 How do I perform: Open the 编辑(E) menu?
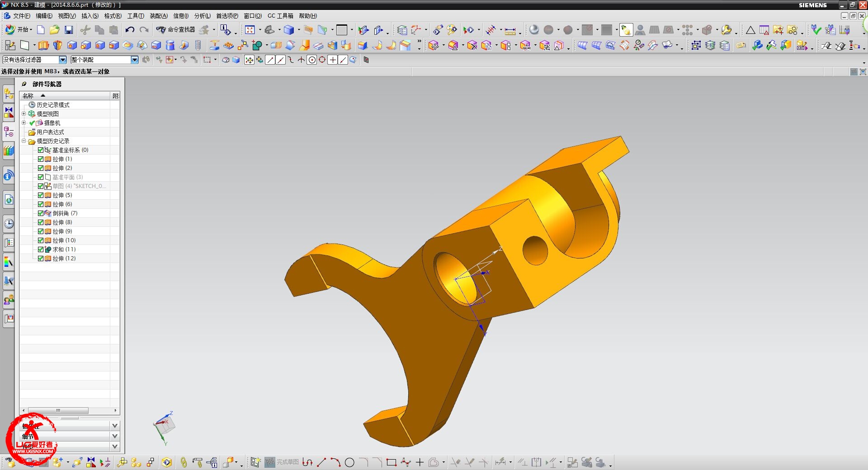pyautogui.click(x=44, y=16)
